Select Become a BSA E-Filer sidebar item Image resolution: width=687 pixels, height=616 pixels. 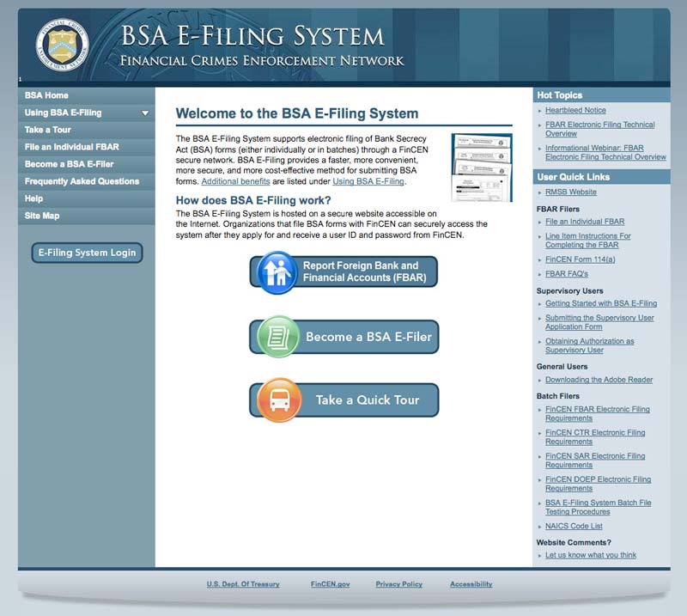pos(87,164)
